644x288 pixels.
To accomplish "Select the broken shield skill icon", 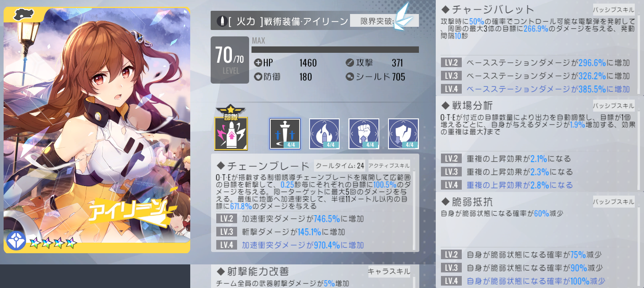I will tap(403, 134).
